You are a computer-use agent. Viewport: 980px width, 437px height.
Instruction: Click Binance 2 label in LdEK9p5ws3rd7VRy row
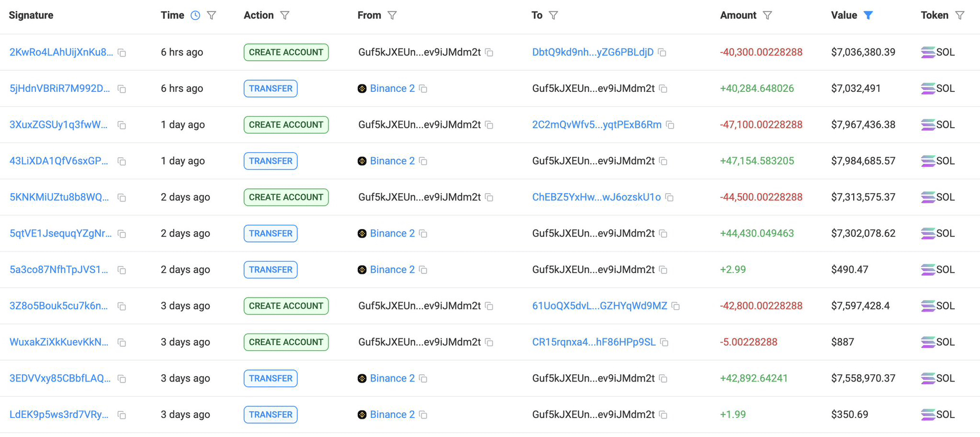tap(392, 415)
